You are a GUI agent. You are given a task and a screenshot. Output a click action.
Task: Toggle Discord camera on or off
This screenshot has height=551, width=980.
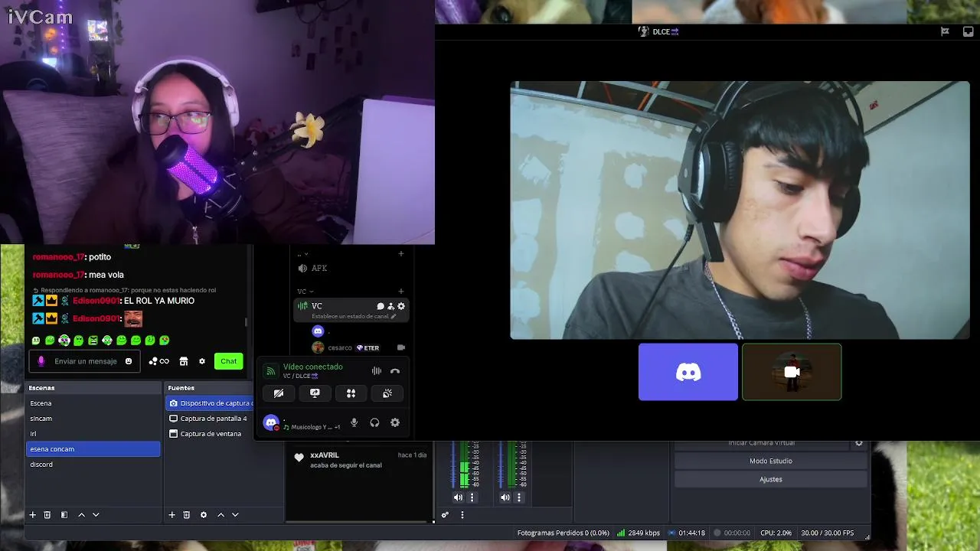tap(279, 393)
